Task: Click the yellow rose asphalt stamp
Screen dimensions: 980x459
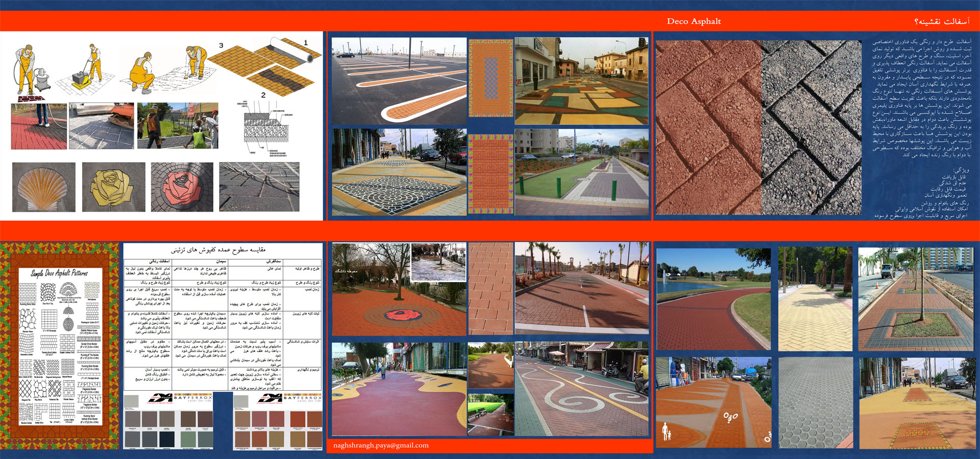Action: pyautogui.click(x=113, y=187)
